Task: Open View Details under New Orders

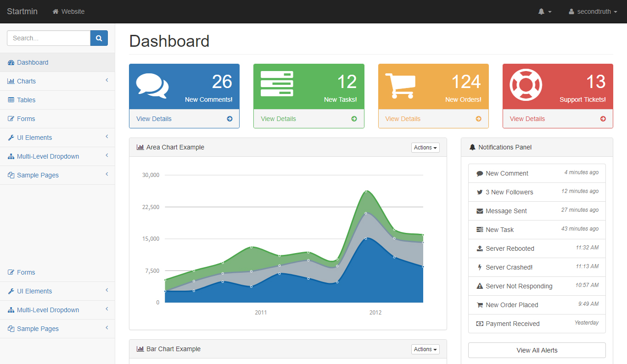Action: click(403, 119)
